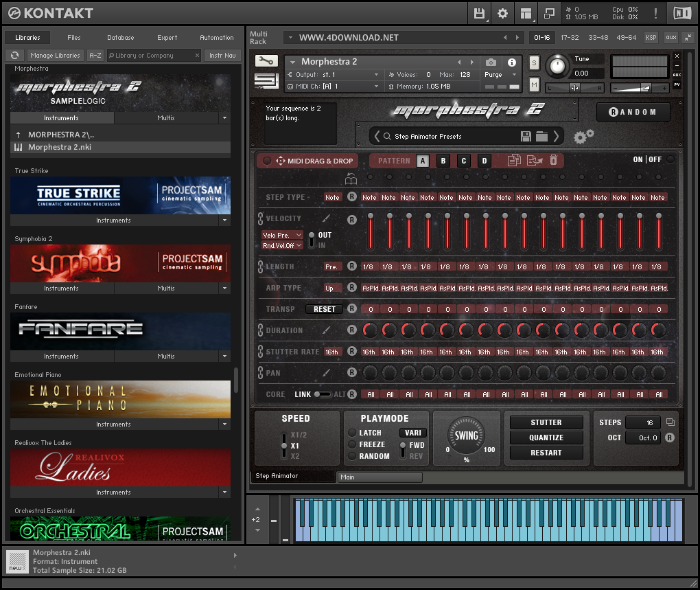700x590 pixels.
Task: Switch to the Files tab
Action: (73, 38)
